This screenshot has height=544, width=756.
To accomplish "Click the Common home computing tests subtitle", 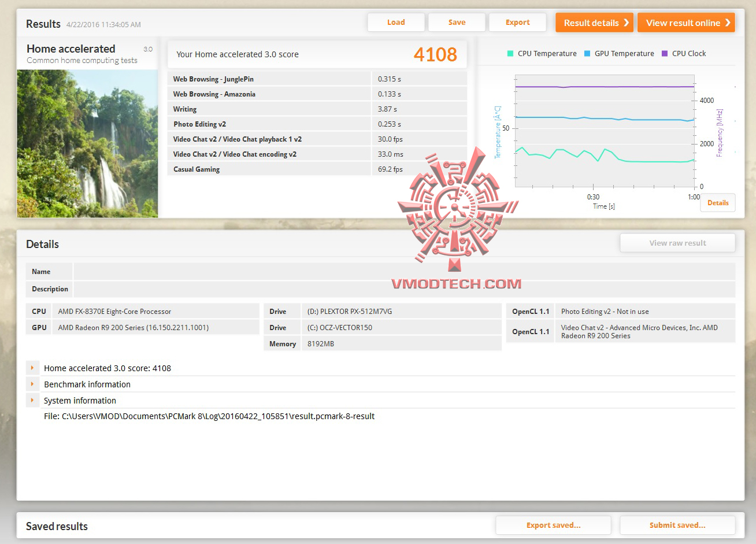I will [82, 61].
